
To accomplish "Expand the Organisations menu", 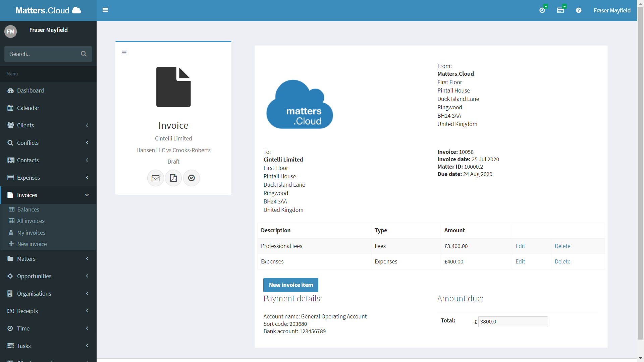I will coord(48,294).
